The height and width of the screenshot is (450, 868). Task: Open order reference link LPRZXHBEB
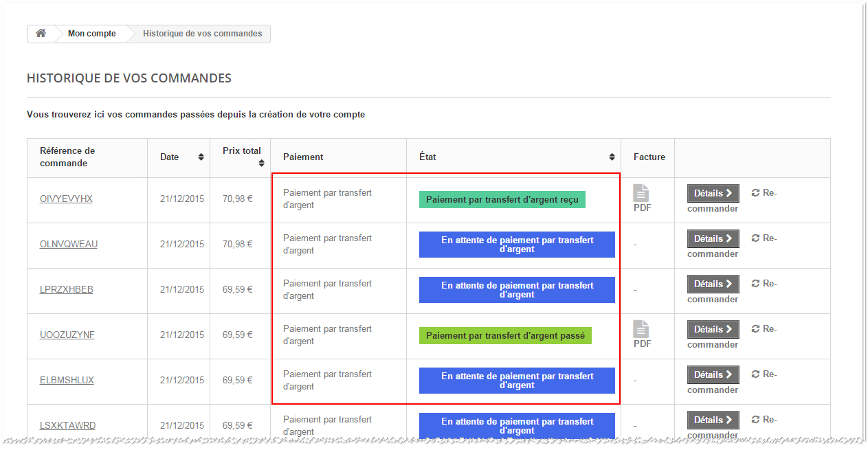click(x=67, y=290)
